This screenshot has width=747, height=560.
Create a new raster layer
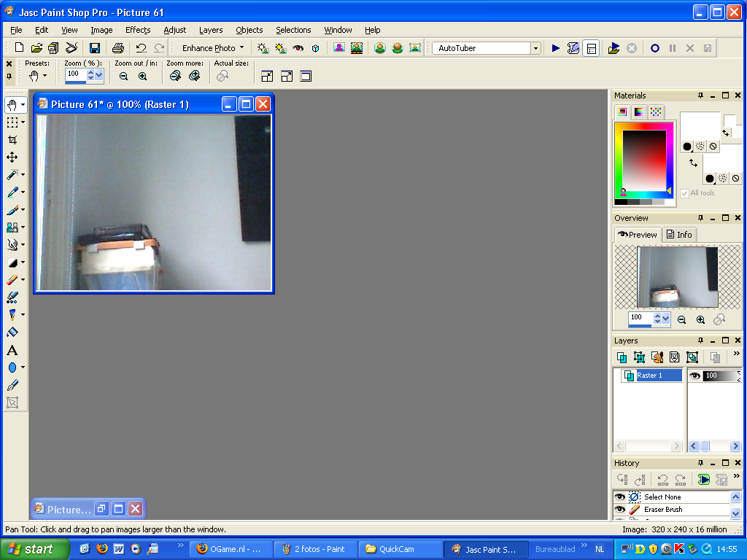click(x=621, y=357)
